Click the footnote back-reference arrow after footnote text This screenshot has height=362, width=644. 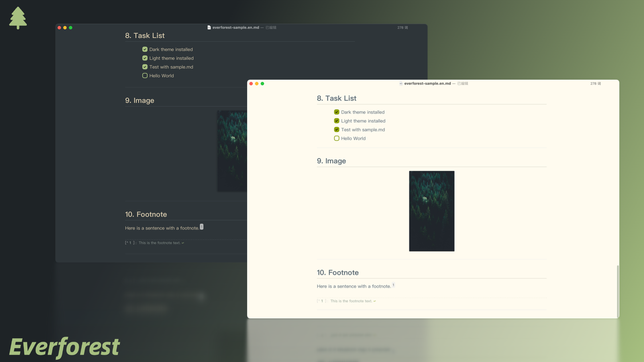click(375, 301)
